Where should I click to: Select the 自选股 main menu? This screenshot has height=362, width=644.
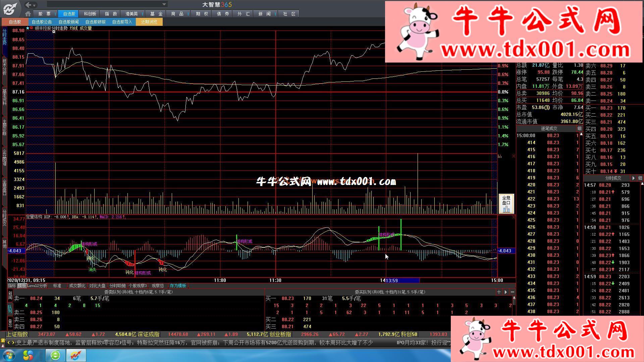(x=69, y=14)
